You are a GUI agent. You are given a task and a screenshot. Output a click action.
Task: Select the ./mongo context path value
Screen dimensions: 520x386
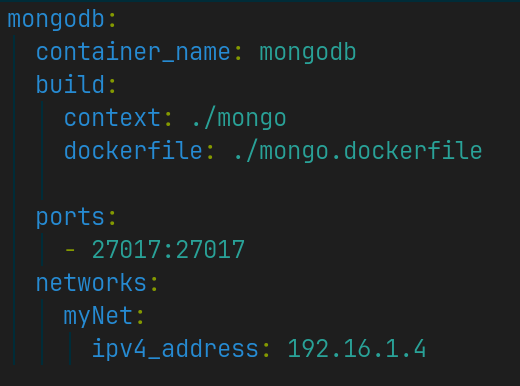tap(239, 119)
